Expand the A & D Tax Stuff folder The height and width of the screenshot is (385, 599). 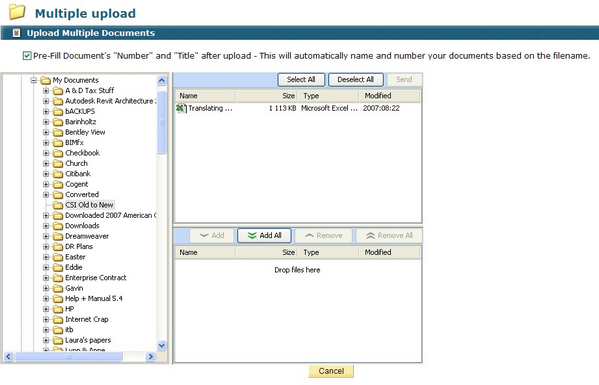point(46,91)
